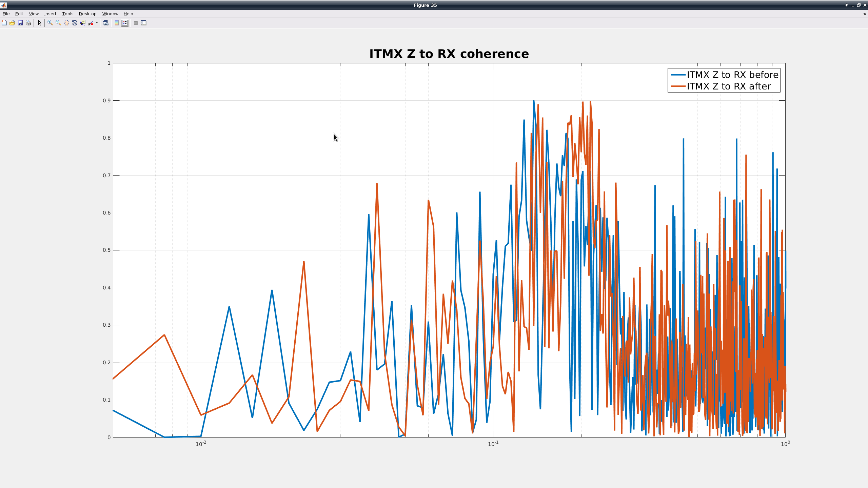Open the Help menu
The width and height of the screenshot is (868, 488).
[x=128, y=14]
